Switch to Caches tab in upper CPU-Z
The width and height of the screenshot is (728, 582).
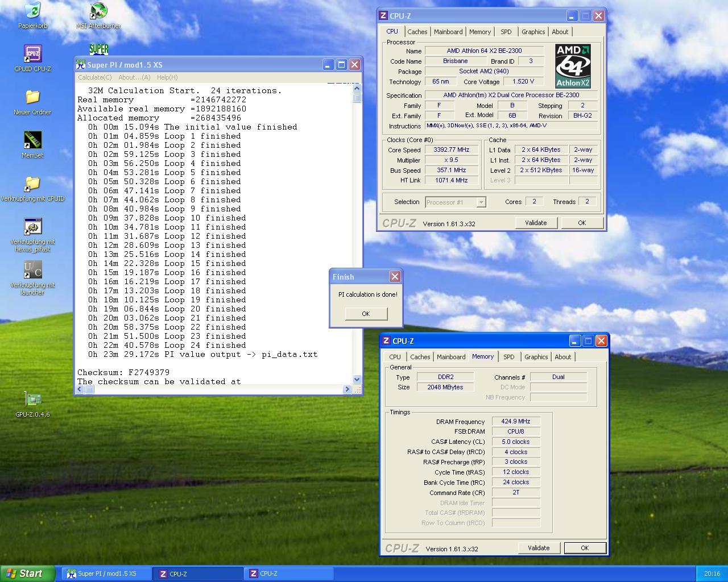(x=417, y=32)
